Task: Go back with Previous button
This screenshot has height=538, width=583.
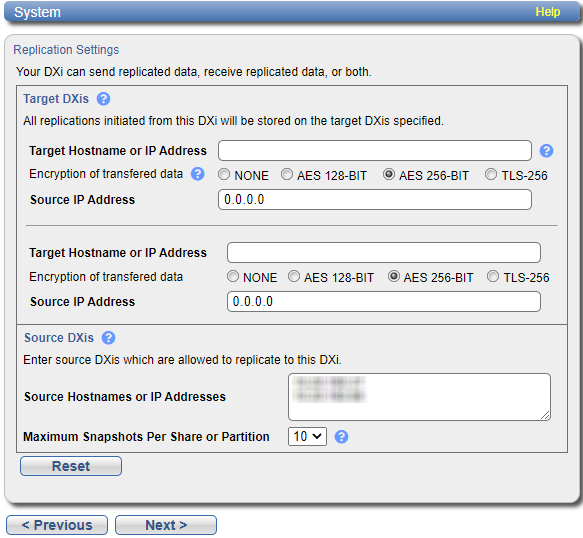Action: click(57, 525)
